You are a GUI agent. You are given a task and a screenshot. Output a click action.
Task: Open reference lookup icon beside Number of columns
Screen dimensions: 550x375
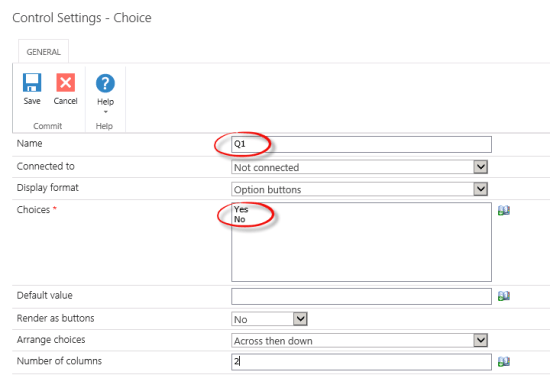point(504,362)
